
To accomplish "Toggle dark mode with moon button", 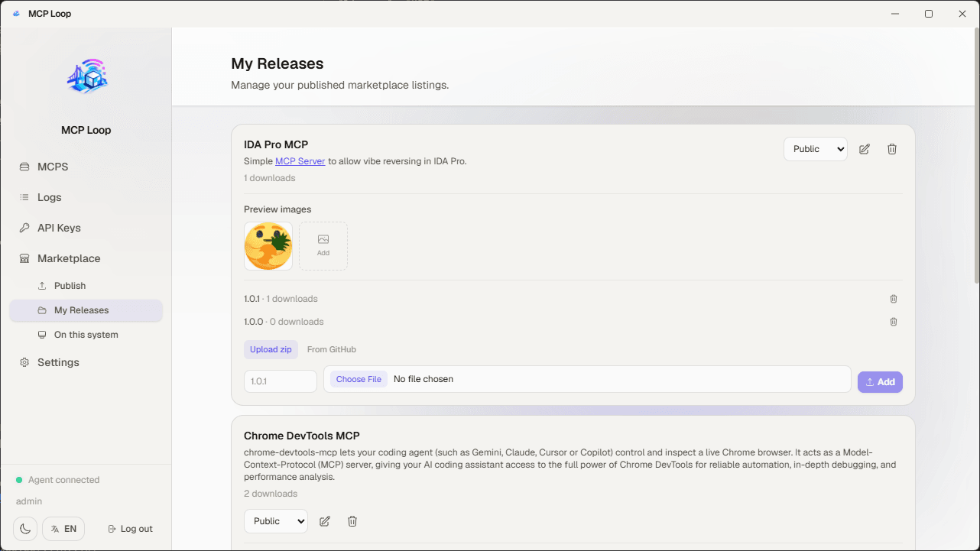I will tap(25, 529).
